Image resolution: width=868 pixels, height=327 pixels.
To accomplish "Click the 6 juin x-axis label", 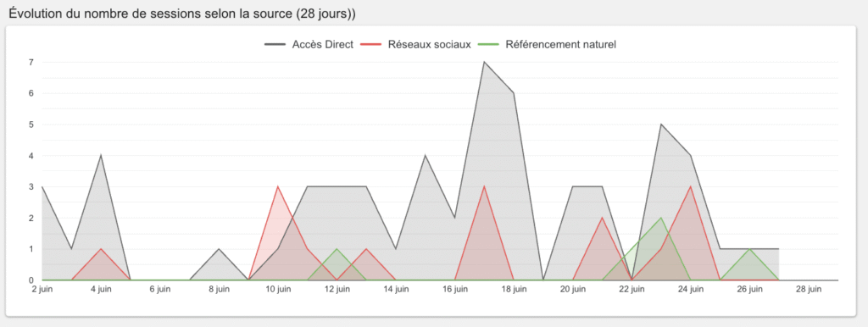I will (x=160, y=289).
